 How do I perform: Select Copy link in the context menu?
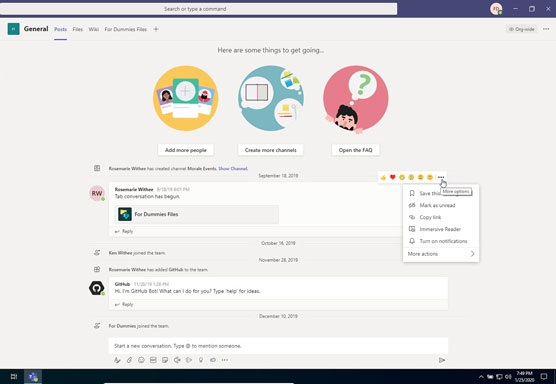coord(441,217)
